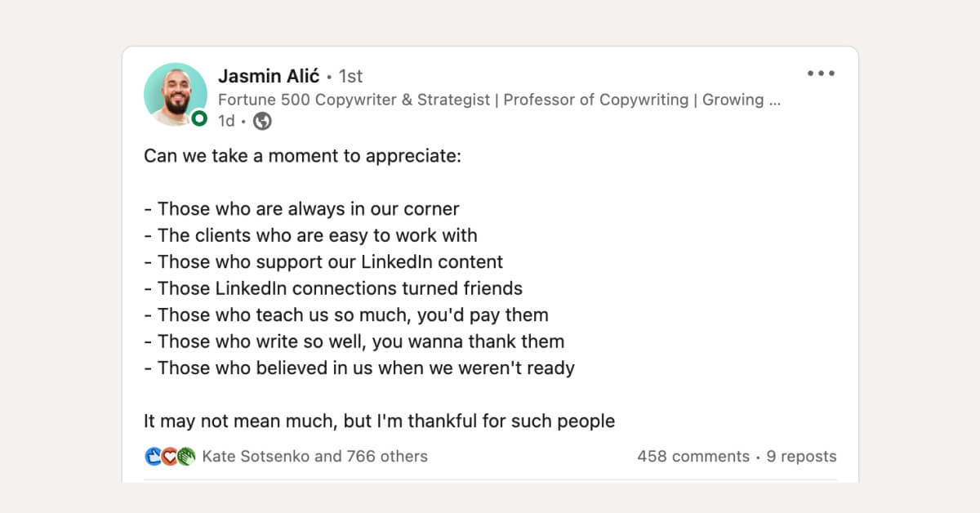Image resolution: width=980 pixels, height=513 pixels.
Task: Expand the truncated headline via the ellipsis
Action: click(x=773, y=100)
